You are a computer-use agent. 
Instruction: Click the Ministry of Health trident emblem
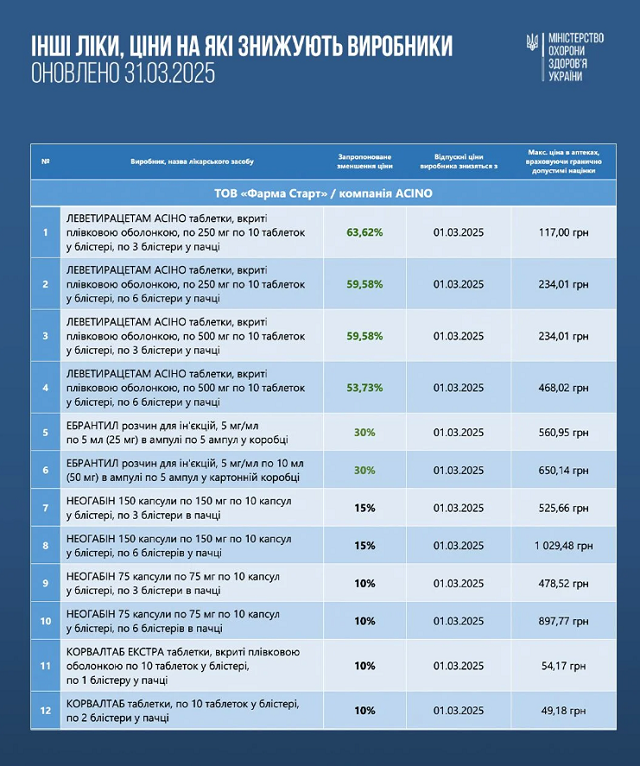pos(533,43)
